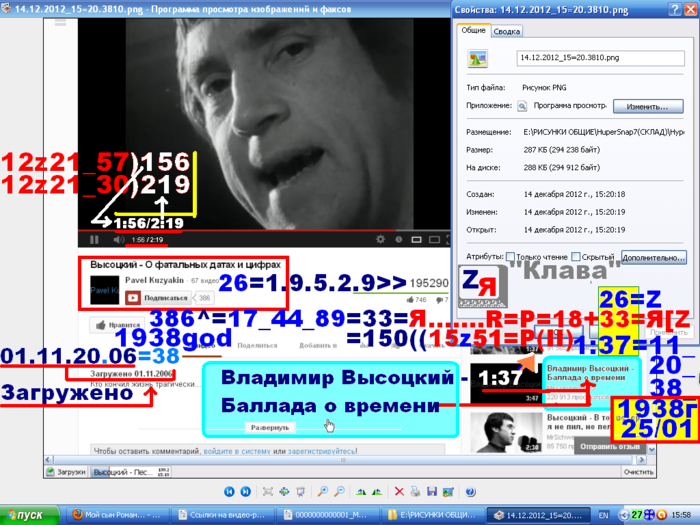Click the taskbar clock showing 15:58
The width and height of the screenshot is (700, 525).
click(681, 515)
